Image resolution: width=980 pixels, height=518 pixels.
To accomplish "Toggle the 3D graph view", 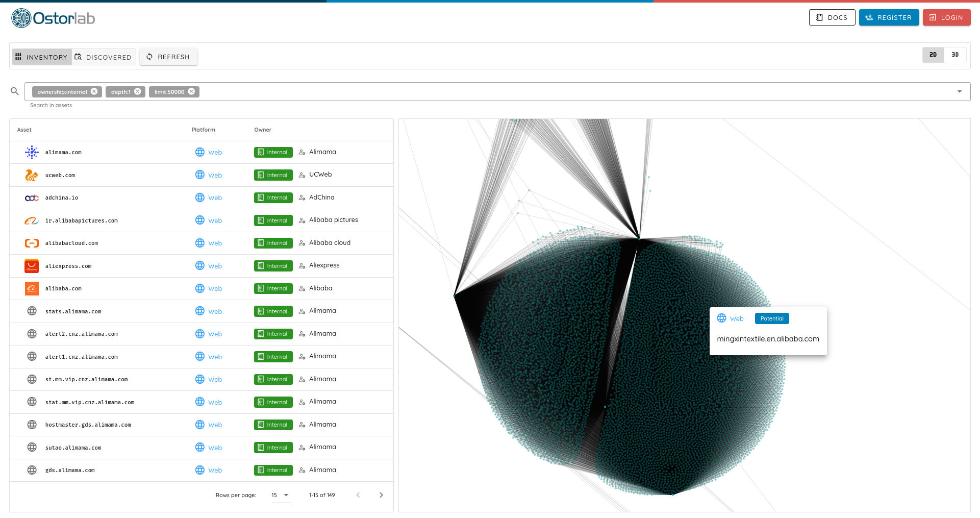I will tap(955, 55).
